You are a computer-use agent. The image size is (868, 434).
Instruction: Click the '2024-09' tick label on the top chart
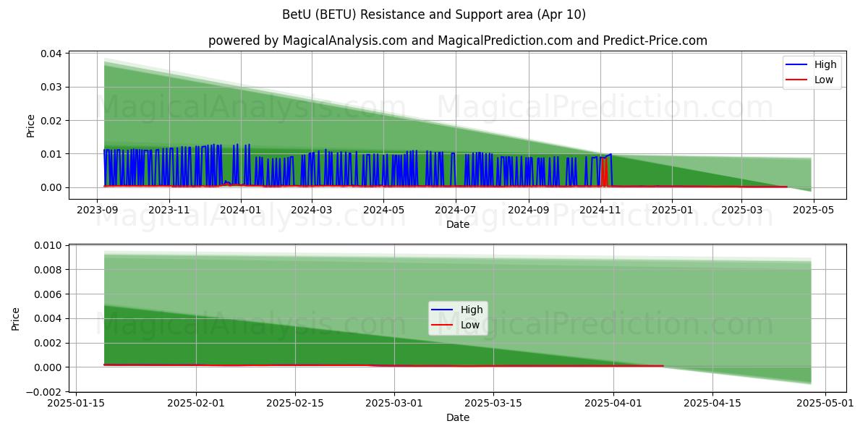528,210
